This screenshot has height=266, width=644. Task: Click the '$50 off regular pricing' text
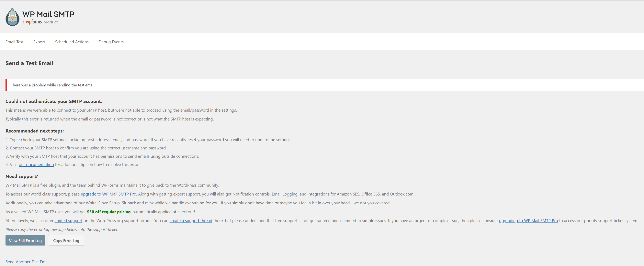(x=109, y=212)
